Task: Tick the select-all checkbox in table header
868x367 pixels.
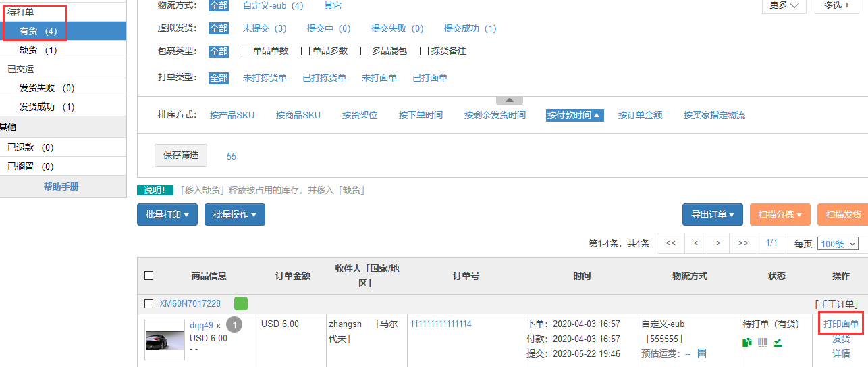Action: tap(149, 275)
